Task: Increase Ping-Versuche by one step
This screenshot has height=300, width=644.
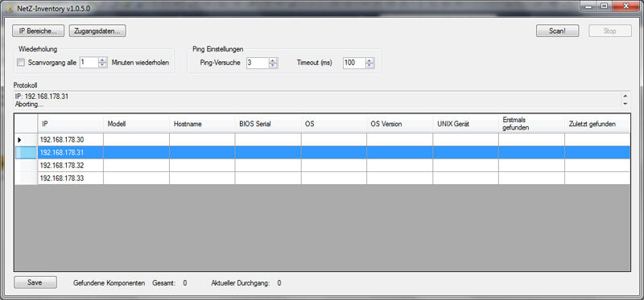Action: coord(273,60)
